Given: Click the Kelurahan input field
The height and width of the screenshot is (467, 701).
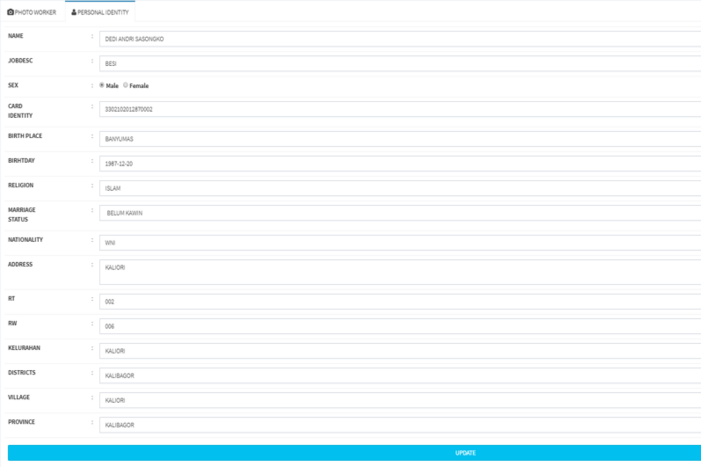Looking at the screenshot, I should pos(400,351).
